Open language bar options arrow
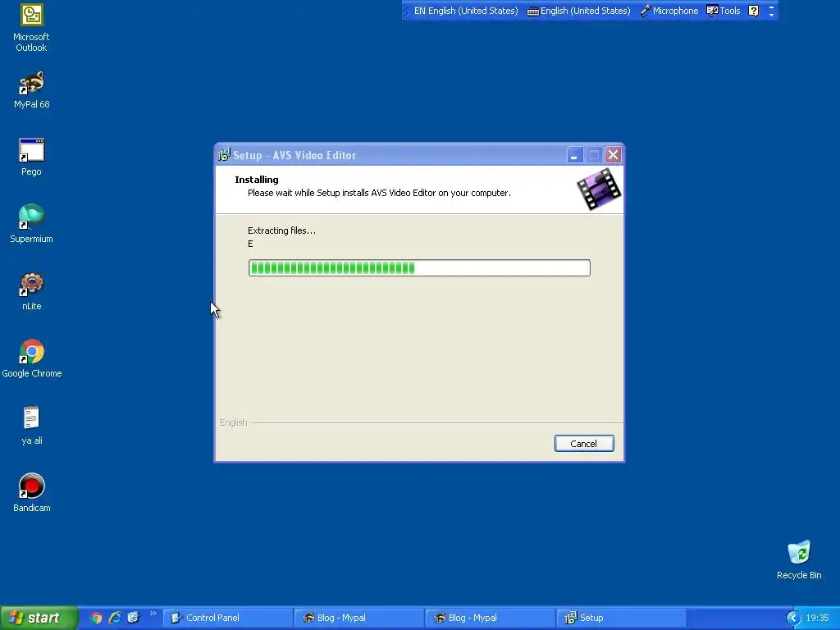Screen dimensions: 840x630 click(x=771, y=15)
